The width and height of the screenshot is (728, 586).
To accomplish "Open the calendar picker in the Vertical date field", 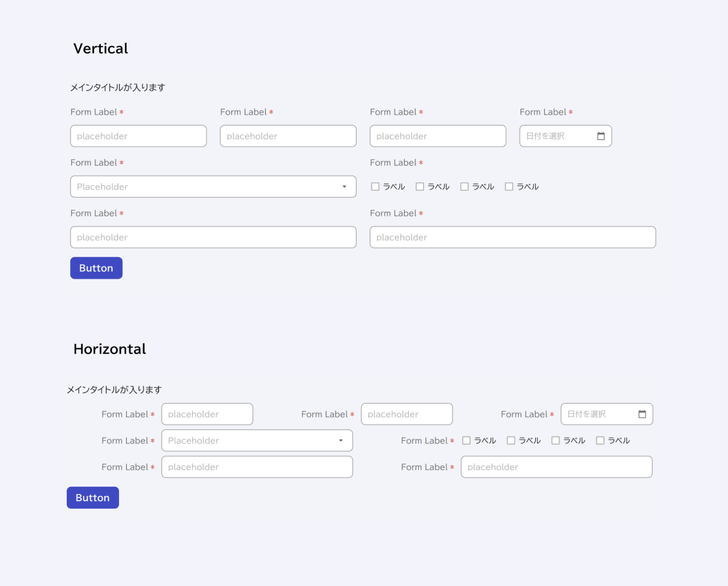I will [x=601, y=136].
